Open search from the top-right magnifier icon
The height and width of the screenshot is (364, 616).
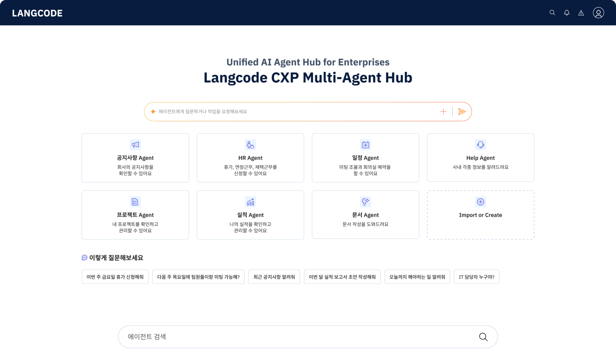552,13
